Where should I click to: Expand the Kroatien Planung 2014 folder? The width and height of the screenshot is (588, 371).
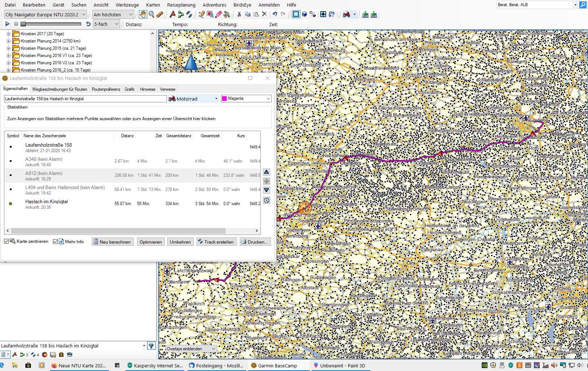[x=8, y=41]
